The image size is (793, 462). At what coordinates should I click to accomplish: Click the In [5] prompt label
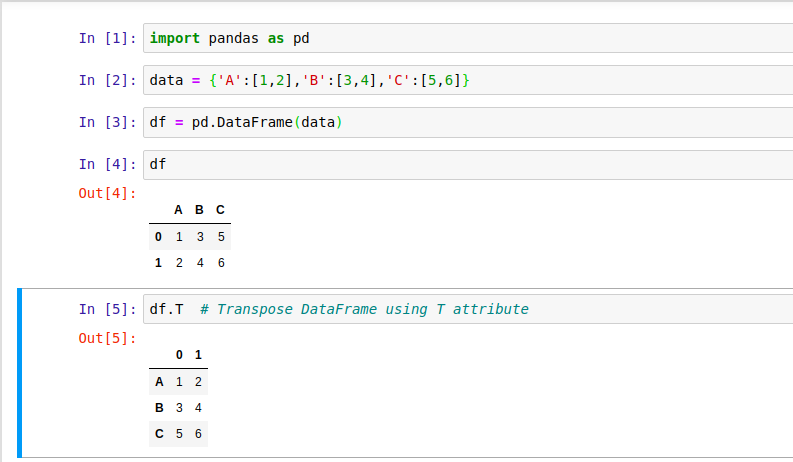[x=107, y=309]
